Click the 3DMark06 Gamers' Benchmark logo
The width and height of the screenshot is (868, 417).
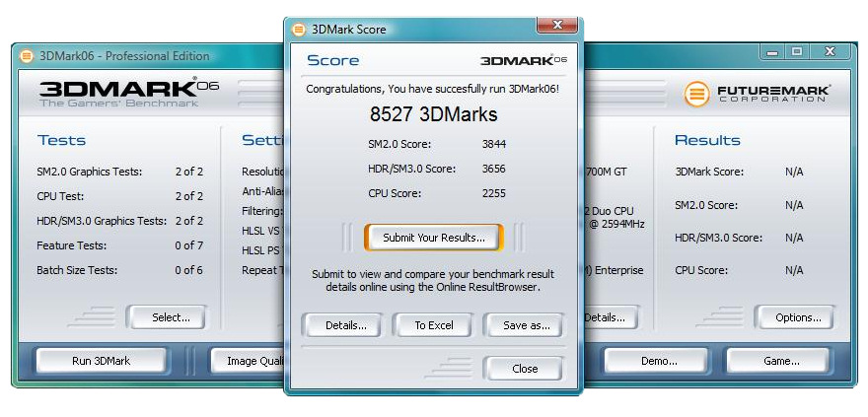point(127,93)
